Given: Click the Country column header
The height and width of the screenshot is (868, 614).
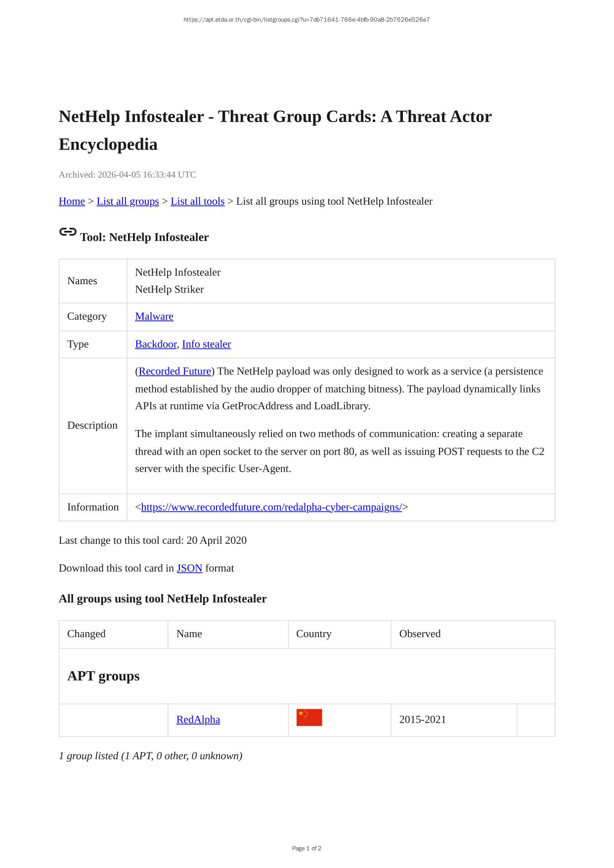Looking at the screenshot, I should (x=314, y=634).
